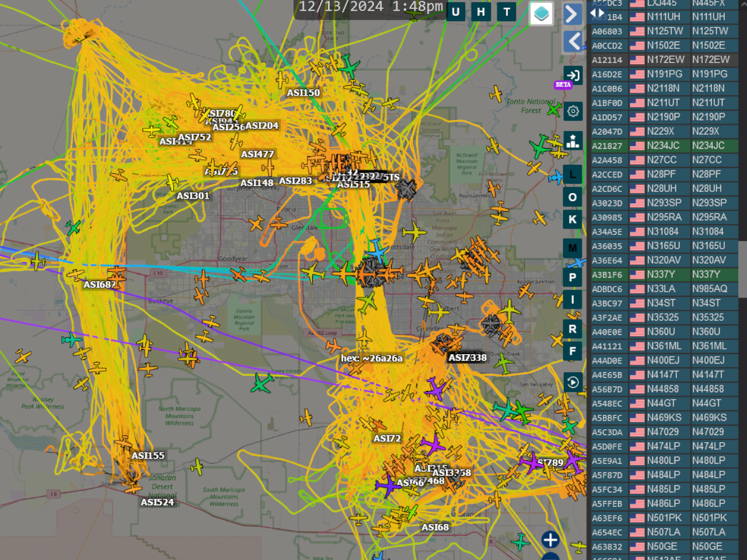
Task: Toggle the L button on the map sidebar
Action: click(573, 174)
